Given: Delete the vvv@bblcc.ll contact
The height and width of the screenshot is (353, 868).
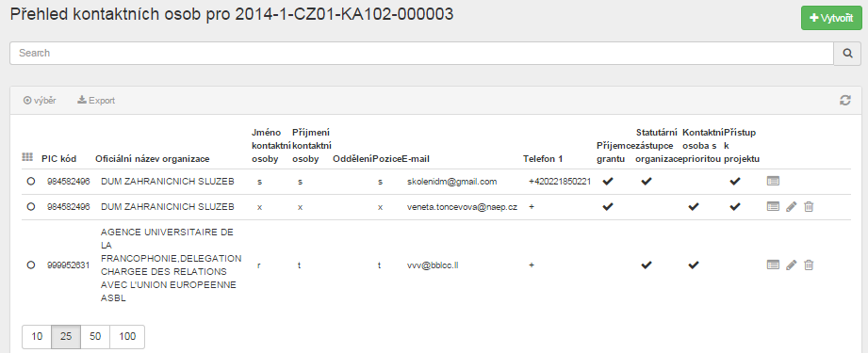Looking at the screenshot, I should tap(809, 265).
